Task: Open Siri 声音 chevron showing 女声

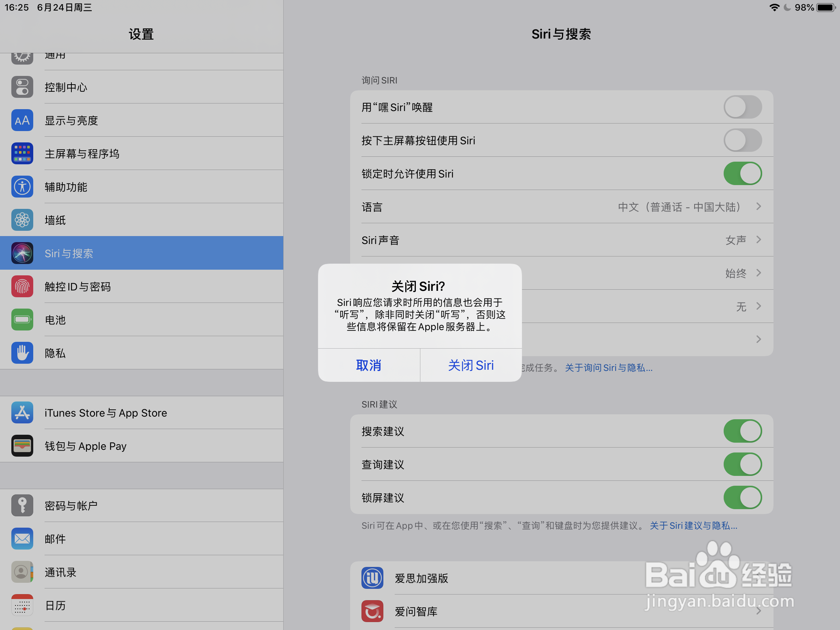Action: coord(758,239)
